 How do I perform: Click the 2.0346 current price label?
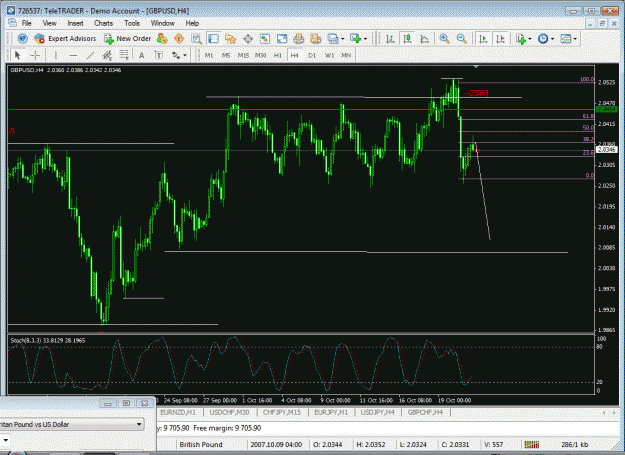pos(606,150)
